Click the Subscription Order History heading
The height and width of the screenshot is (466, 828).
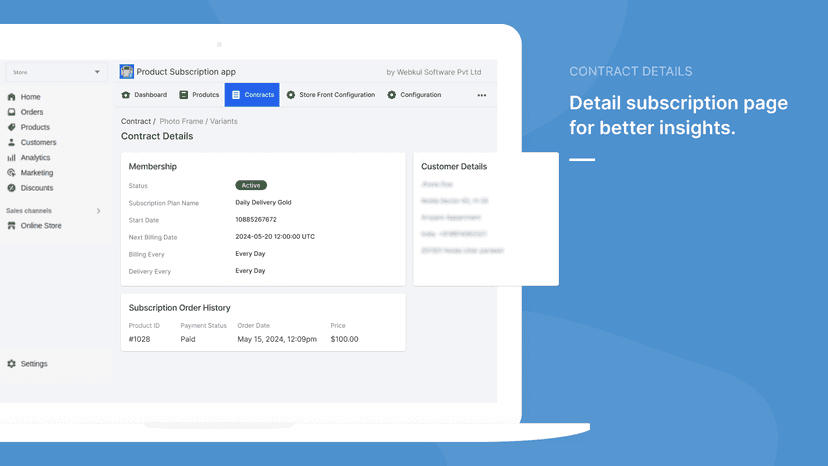(x=180, y=307)
